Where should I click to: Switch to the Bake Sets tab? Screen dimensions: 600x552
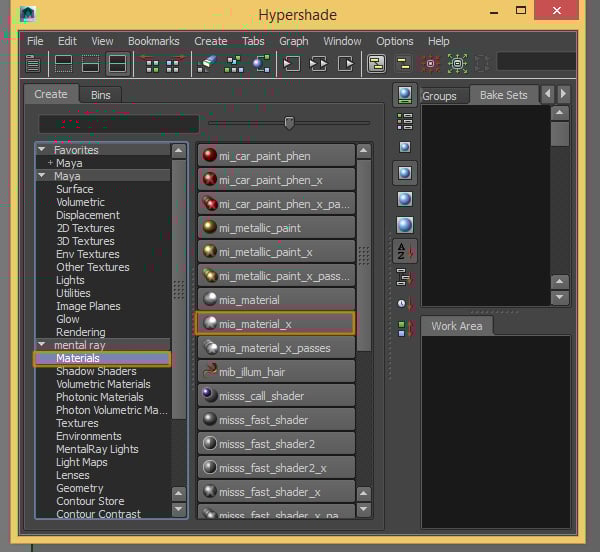click(504, 95)
